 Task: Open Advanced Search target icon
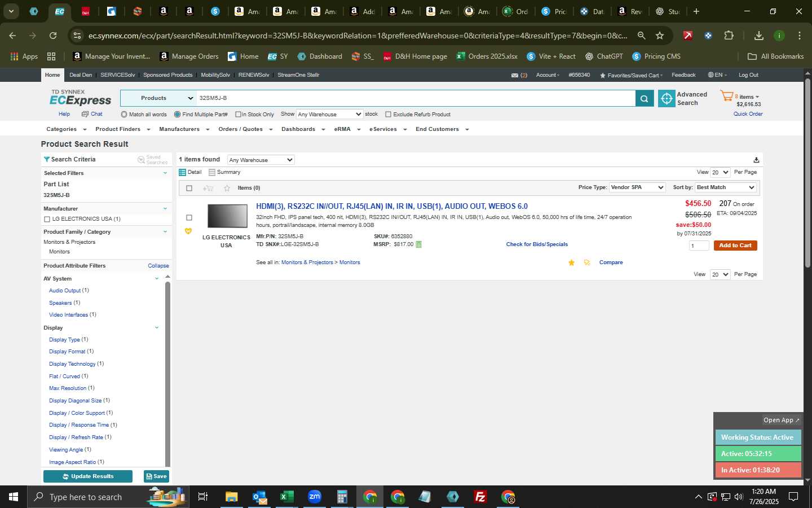pos(667,98)
